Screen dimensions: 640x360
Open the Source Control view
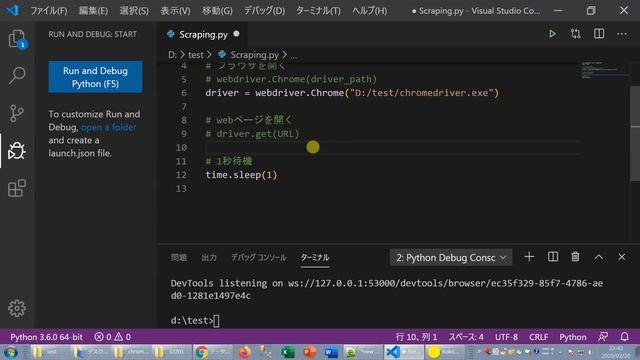tap(17, 113)
